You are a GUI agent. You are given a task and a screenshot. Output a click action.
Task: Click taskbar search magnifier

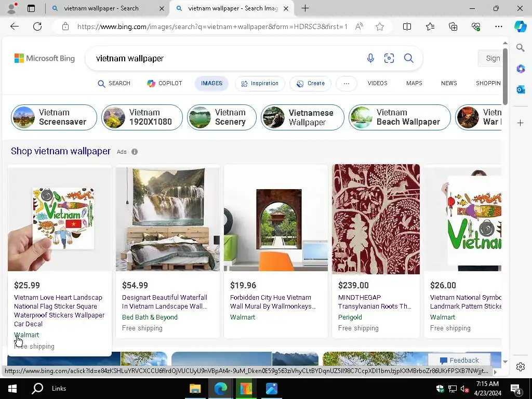(x=37, y=389)
